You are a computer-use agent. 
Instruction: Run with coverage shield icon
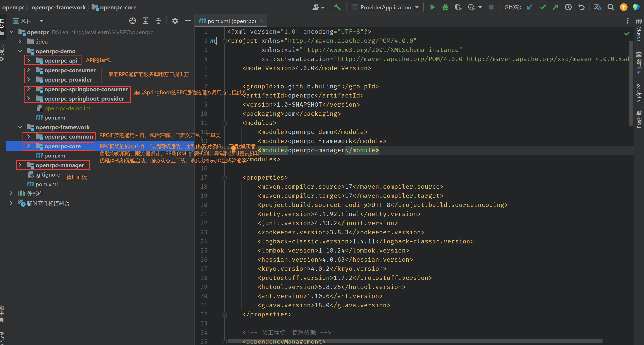tap(458, 7)
